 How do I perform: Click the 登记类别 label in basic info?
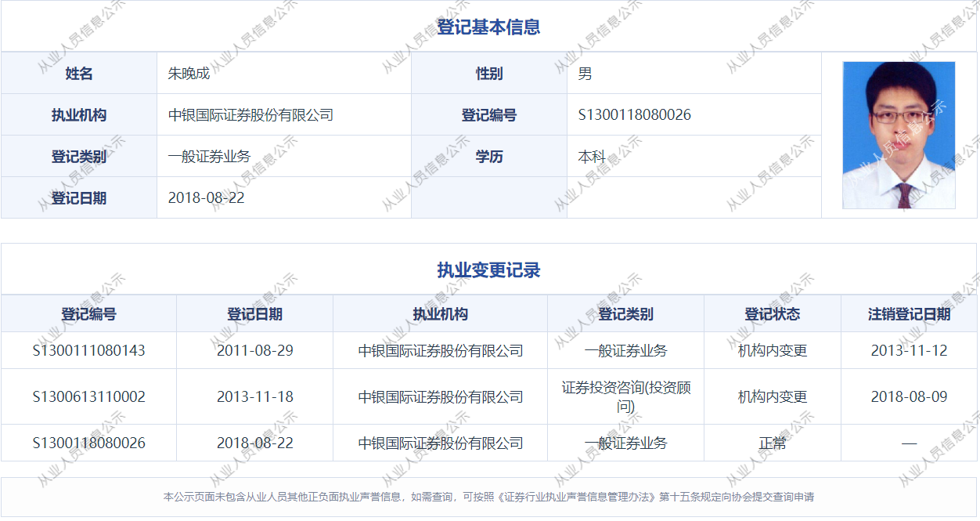pos(79,157)
